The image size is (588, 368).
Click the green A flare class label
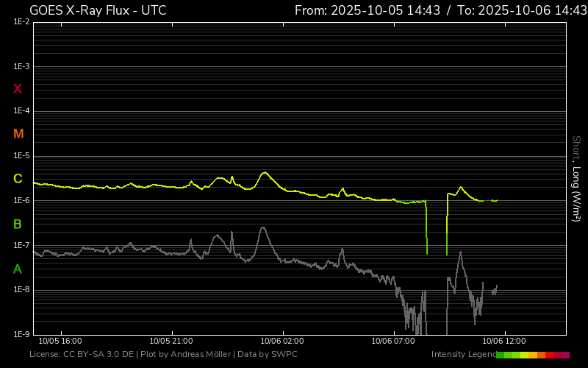[18, 269]
